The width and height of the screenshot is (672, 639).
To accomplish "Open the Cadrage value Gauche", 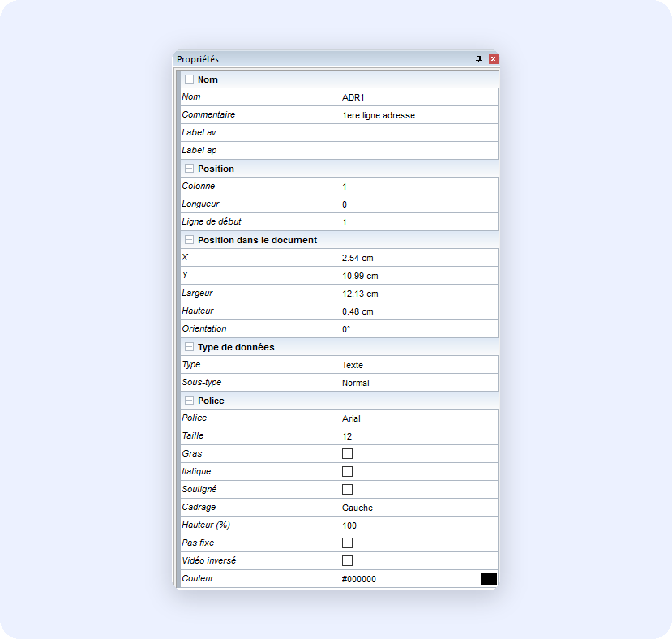I will pos(417,508).
